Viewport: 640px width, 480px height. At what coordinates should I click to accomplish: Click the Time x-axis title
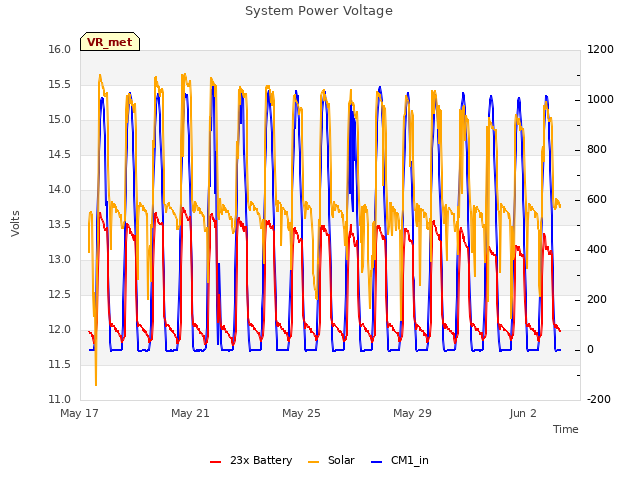click(x=566, y=429)
